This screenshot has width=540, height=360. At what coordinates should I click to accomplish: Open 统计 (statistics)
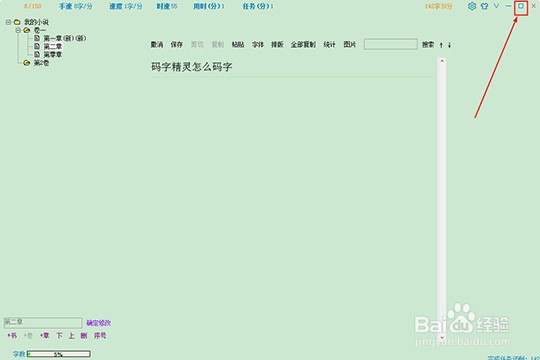[330, 44]
